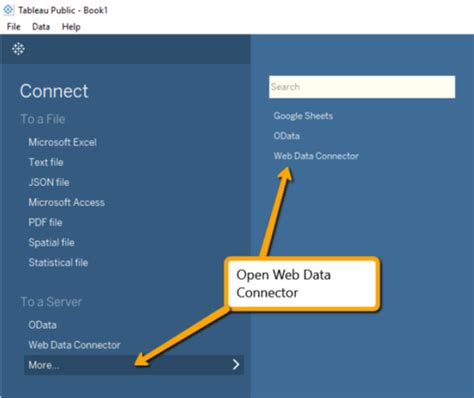Select the Text file connector
474x398 pixels.
click(x=46, y=162)
